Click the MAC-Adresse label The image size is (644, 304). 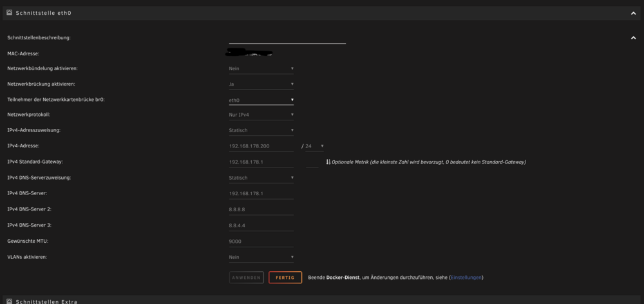tap(23, 53)
